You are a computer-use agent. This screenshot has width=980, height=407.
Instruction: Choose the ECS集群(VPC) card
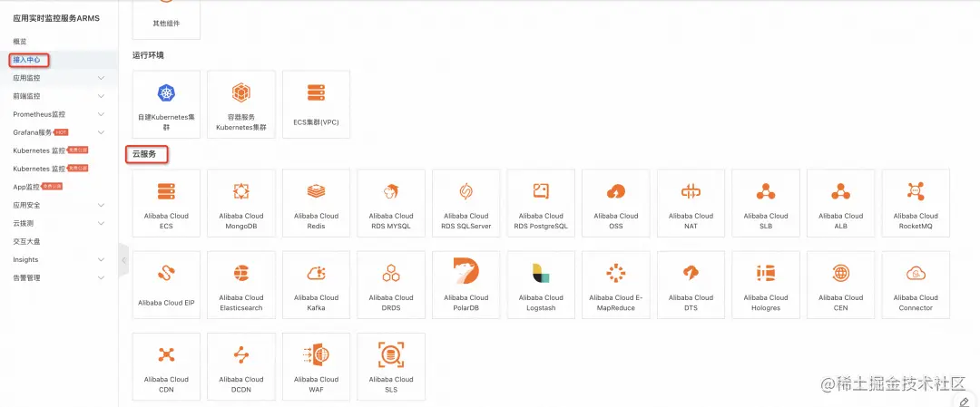pos(317,104)
